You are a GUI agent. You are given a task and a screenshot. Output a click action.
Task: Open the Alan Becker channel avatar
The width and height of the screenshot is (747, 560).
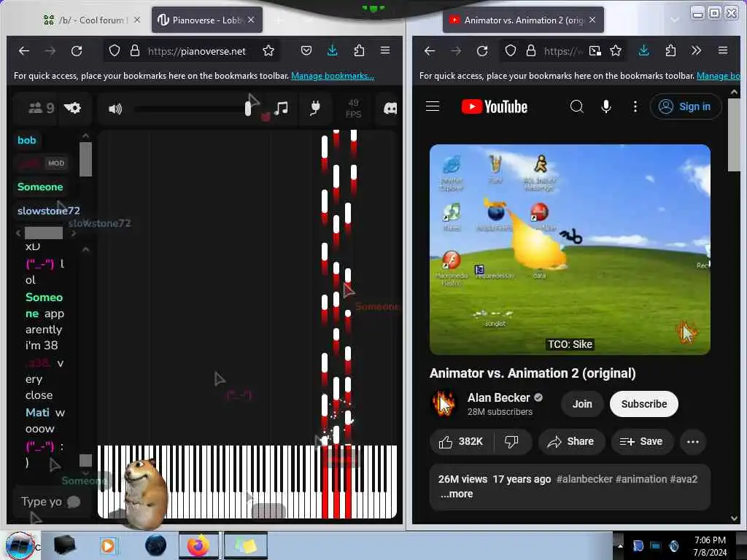click(444, 404)
